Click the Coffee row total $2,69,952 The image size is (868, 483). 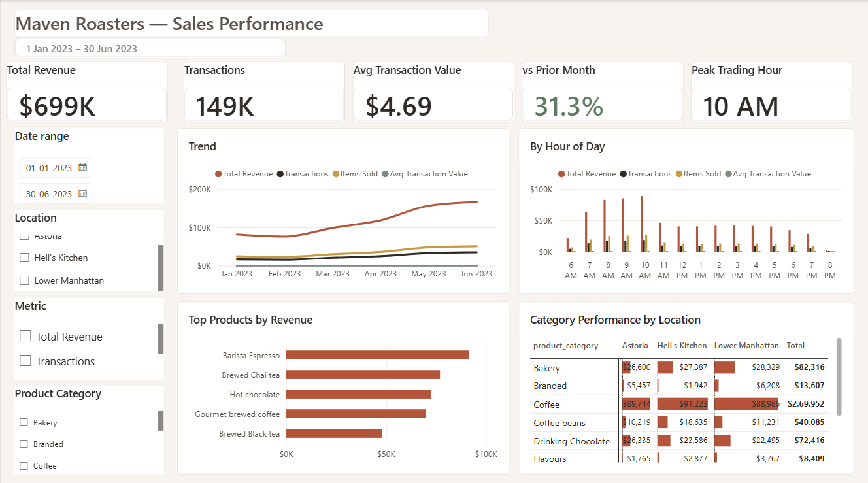pyautogui.click(x=806, y=404)
